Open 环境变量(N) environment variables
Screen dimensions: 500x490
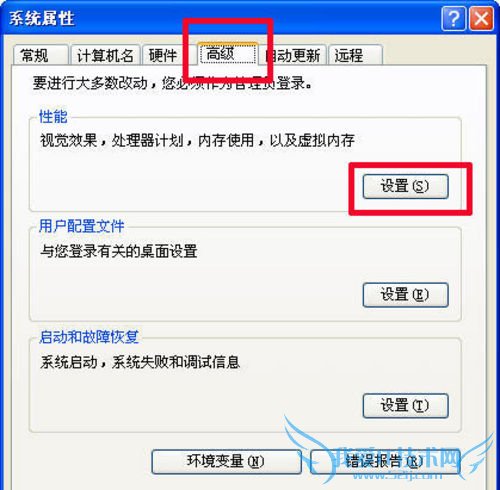pyautogui.click(x=227, y=462)
